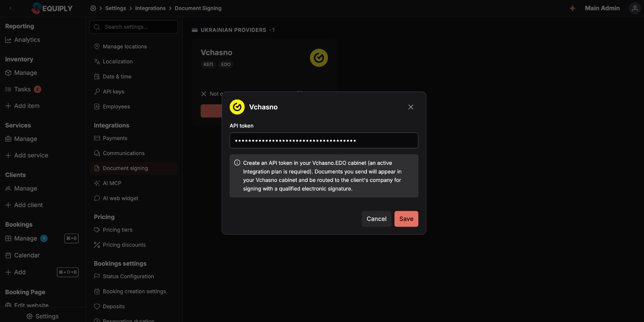Click the Ukrainian Providers heading
This screenshot has width=644, height=322.
(x=233, y=30)
